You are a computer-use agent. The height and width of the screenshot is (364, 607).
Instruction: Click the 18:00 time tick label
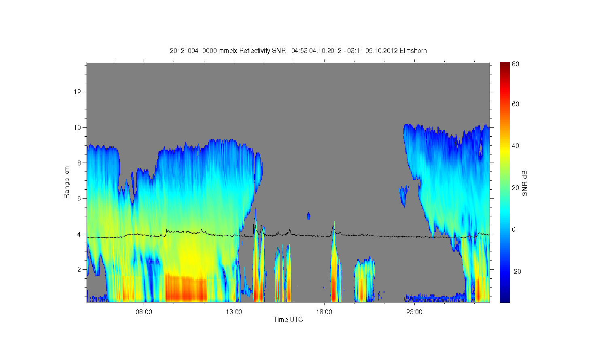click(324, 312)
